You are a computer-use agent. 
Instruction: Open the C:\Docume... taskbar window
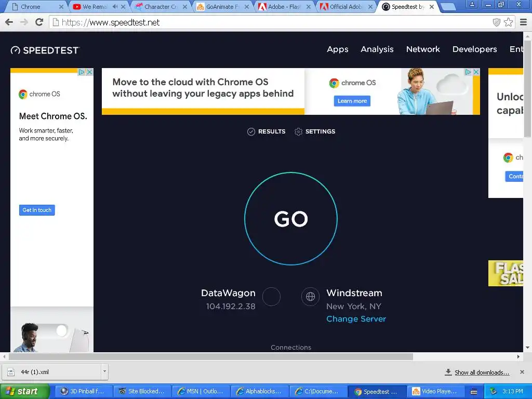tap(318, 392)
